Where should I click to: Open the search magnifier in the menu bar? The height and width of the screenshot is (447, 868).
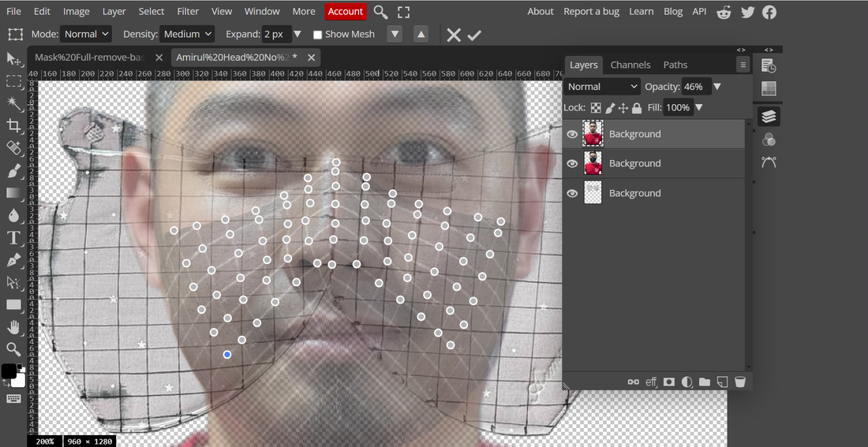[x=380, y=12]
